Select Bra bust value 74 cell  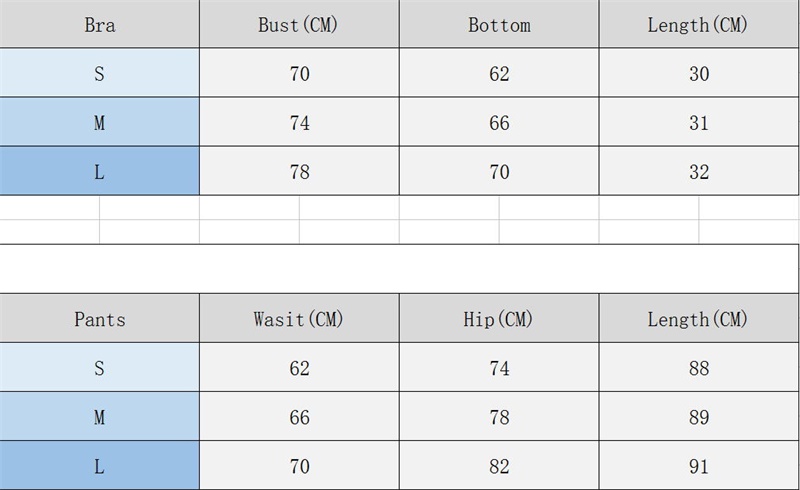coord(299,122)
